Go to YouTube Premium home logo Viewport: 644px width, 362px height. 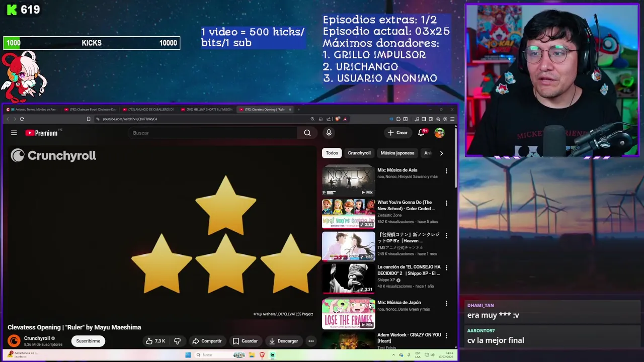point(42,133)
